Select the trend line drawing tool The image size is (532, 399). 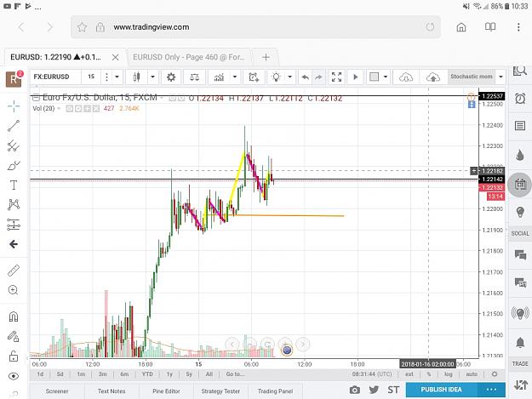[14, 126]
